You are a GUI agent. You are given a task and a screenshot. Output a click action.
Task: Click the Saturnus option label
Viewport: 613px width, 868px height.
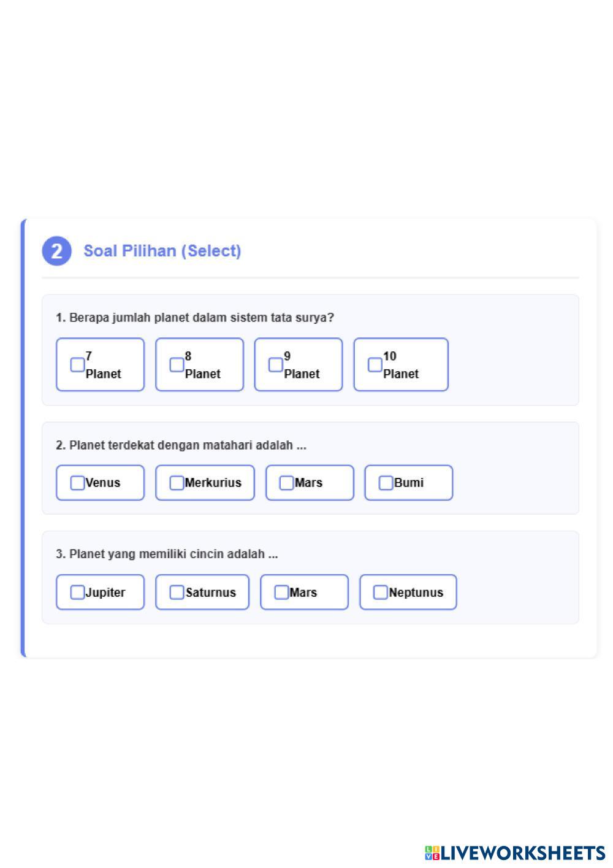click(x=211, y=593)
